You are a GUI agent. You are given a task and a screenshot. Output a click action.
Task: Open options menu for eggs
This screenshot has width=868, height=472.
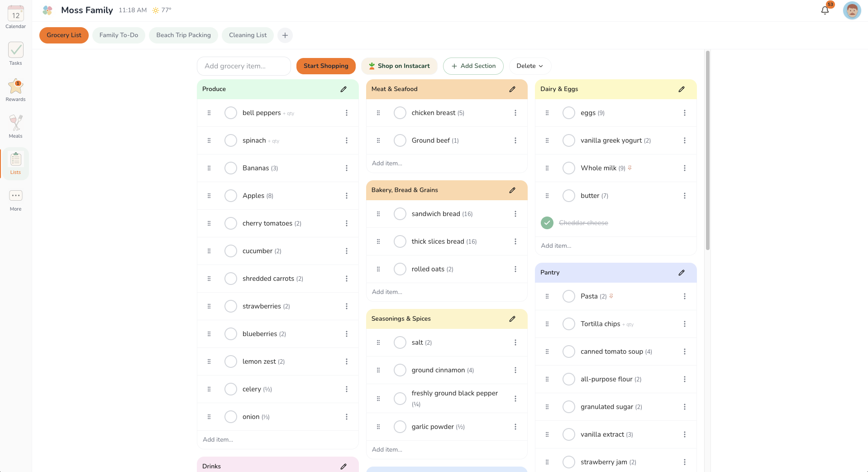[685, 113]
